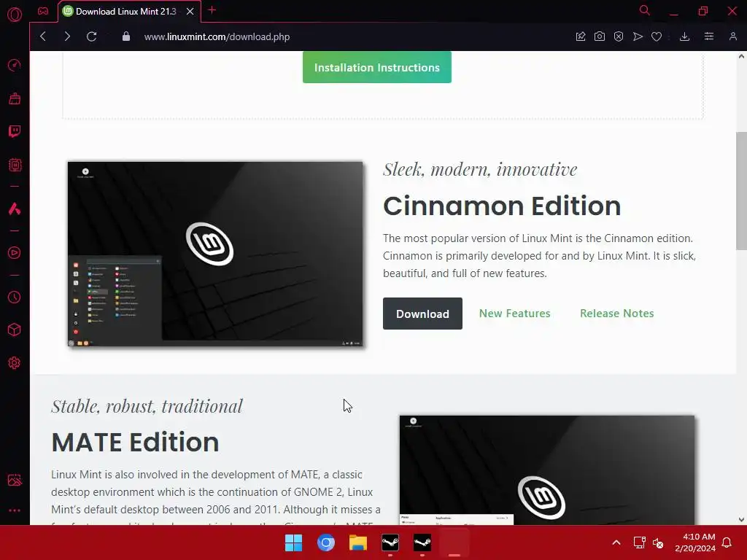The height and width of the screenshot is (560, 747).
Task: Open GX Corner gamepad icon
Action: (x=43, y=11)
